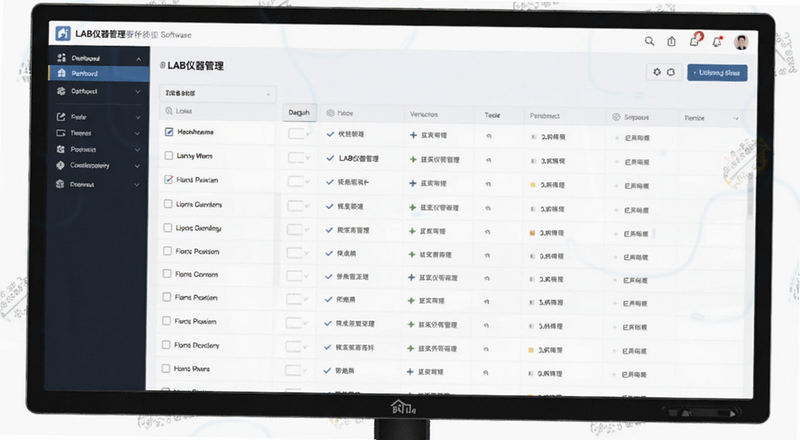This screenshot has width=800, height=440.
Task: Click the top Dashboard sidebar icon
Action: pyautogui.click(x=62, y=58)
